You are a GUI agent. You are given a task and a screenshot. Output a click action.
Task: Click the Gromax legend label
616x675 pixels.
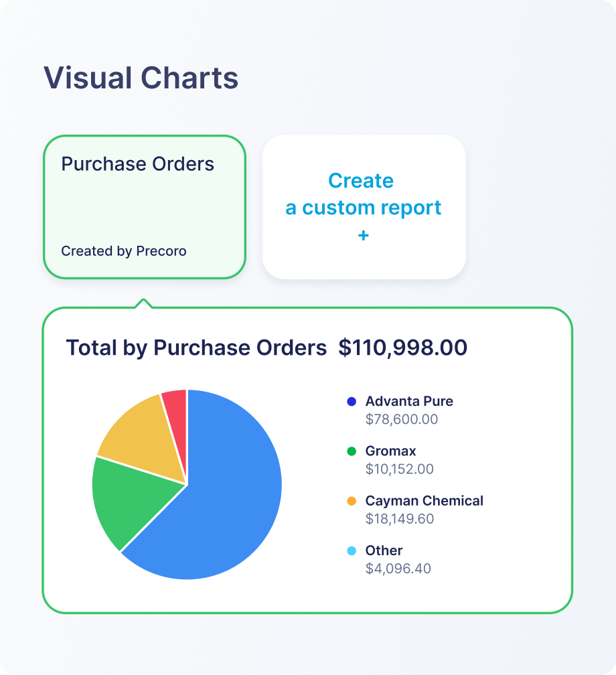coord(390,451)
